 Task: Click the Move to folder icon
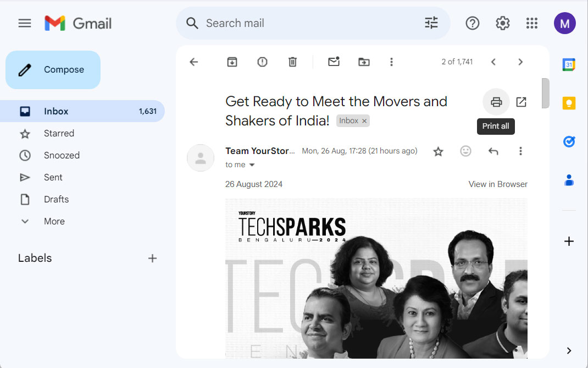pos(364,62)
